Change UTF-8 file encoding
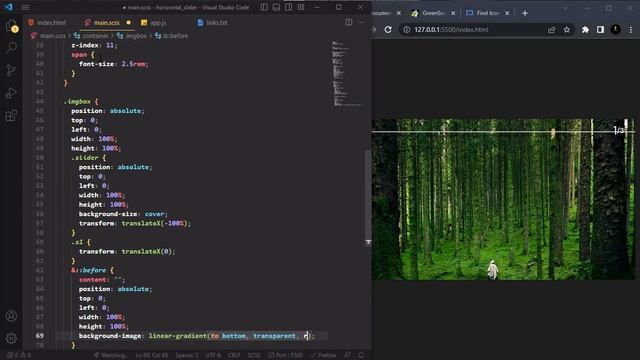 [x=213, y=355]
